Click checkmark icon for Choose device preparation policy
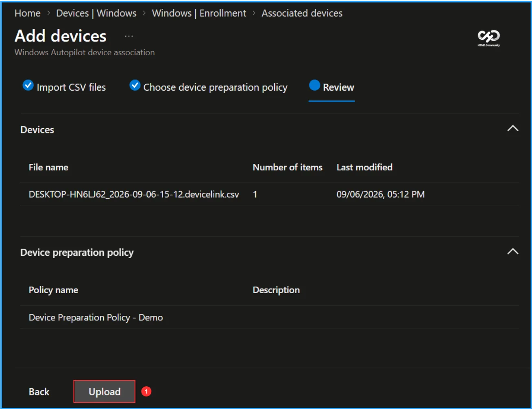The width and height of the screenshot is (532, 409). pyautogui.click(x=135, y=86)
